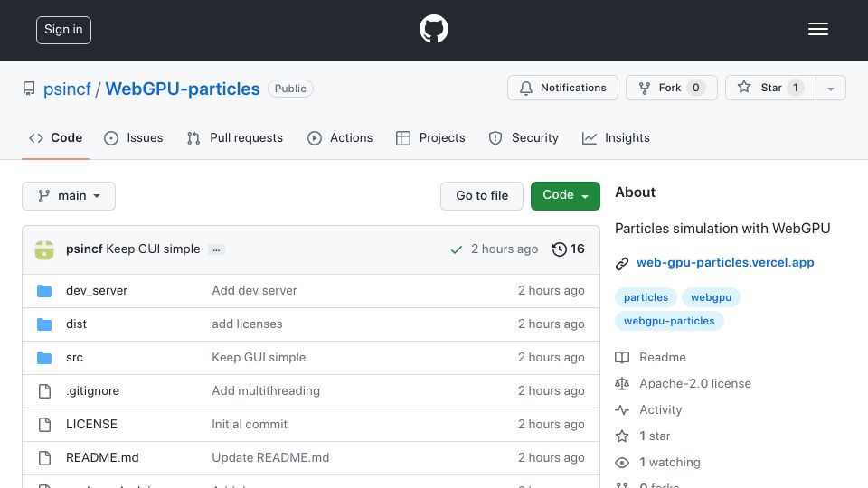
Task: Click the src folder icon
Action: click(44, 358)
